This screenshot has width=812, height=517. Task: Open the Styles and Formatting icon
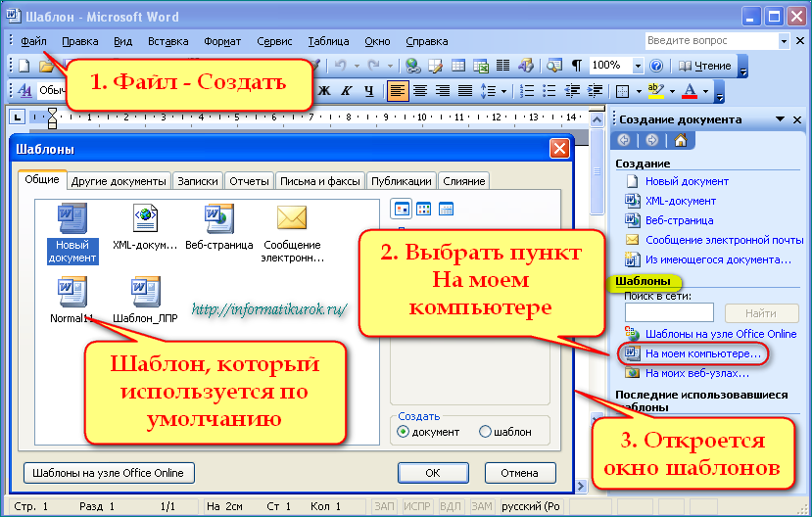pos(24,91)
